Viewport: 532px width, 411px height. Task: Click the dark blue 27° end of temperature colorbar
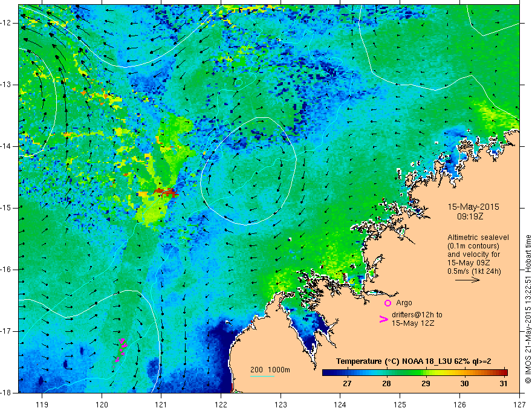tap(327, 373)
